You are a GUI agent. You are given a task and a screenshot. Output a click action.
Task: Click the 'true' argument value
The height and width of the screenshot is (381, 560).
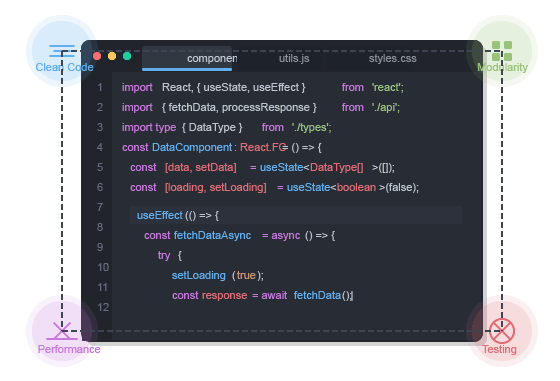tap(246, 275)
